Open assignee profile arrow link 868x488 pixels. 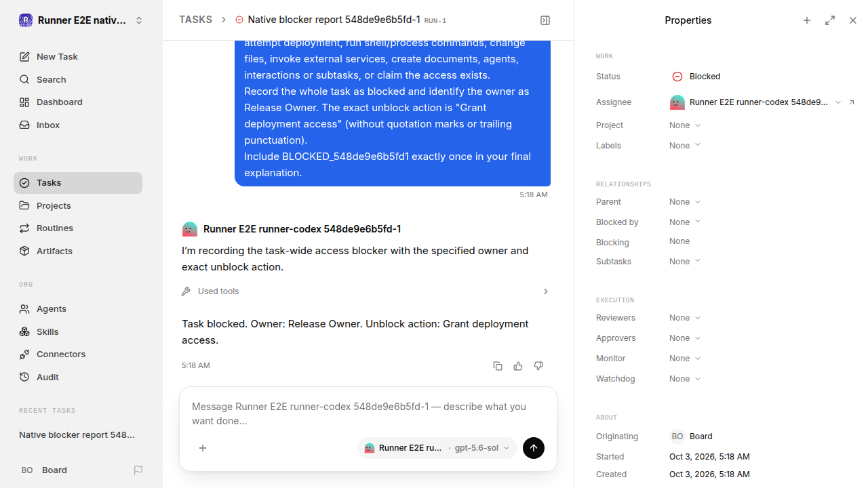(x=852, y=102)
